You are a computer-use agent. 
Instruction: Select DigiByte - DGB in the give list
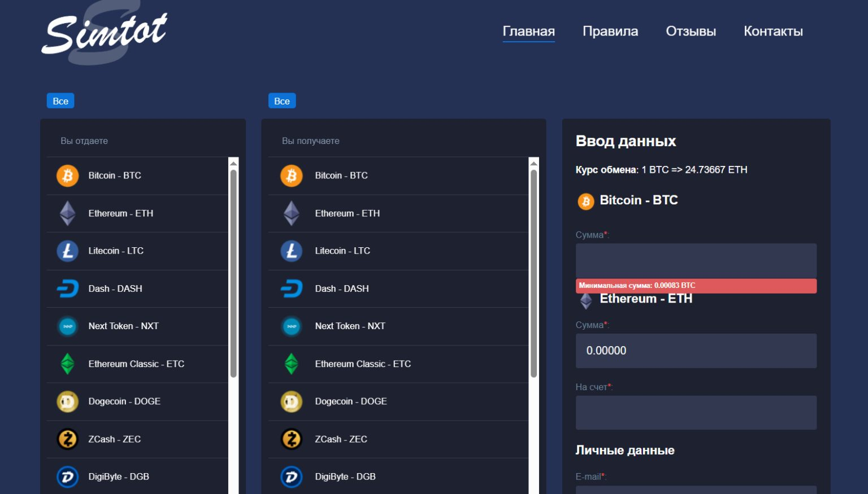click(x=137, y=476)
